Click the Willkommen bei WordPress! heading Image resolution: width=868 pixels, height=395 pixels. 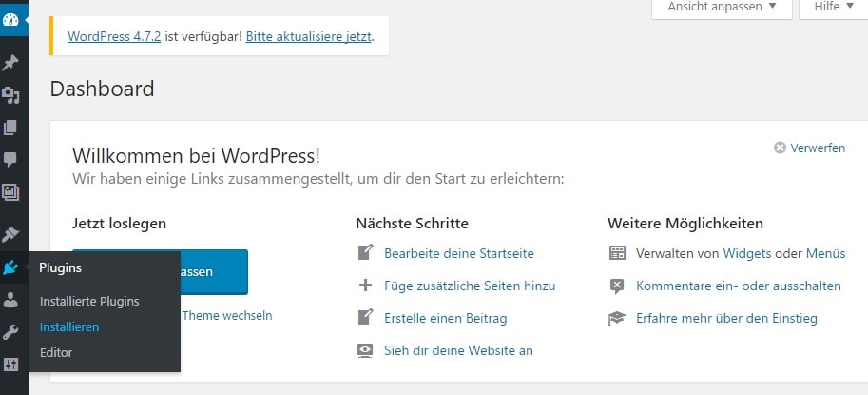(x=196, y=156)
